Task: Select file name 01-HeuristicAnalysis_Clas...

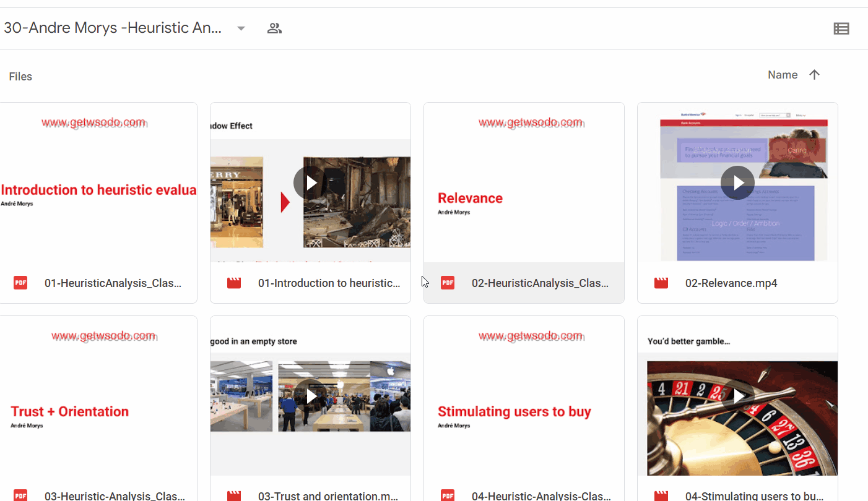Action: (113, 283)
